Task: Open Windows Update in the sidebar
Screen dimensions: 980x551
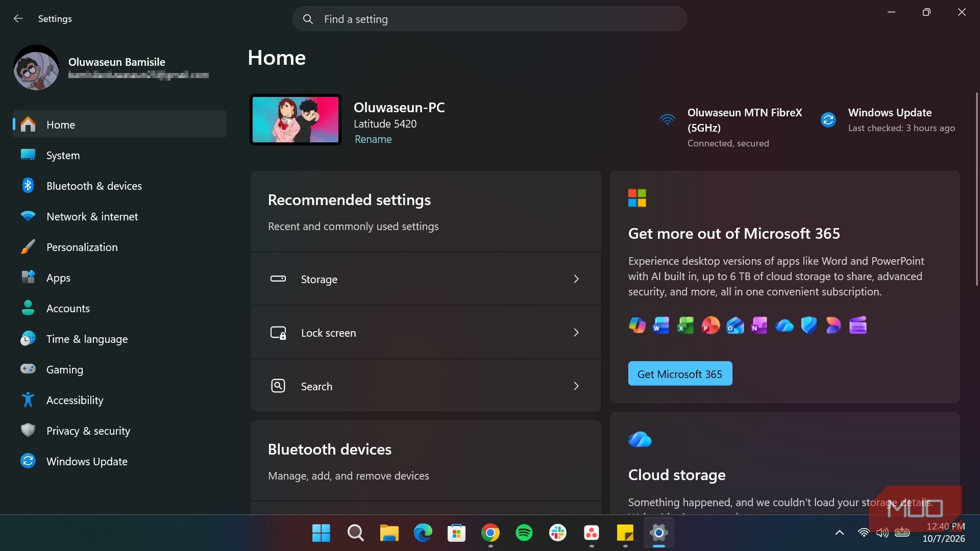Action: pyautogui.click(x=119, y=461)
